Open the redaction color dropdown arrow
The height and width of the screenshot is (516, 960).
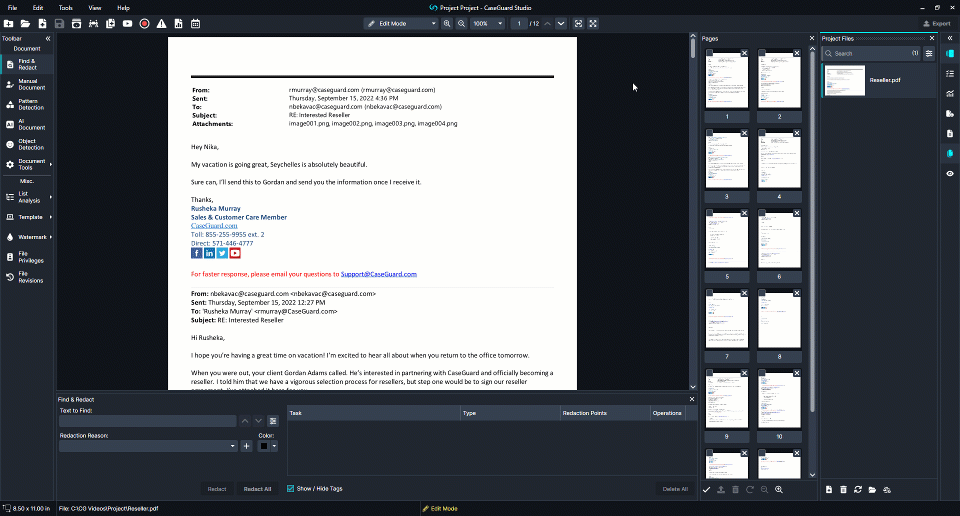[x=274, y=446]
